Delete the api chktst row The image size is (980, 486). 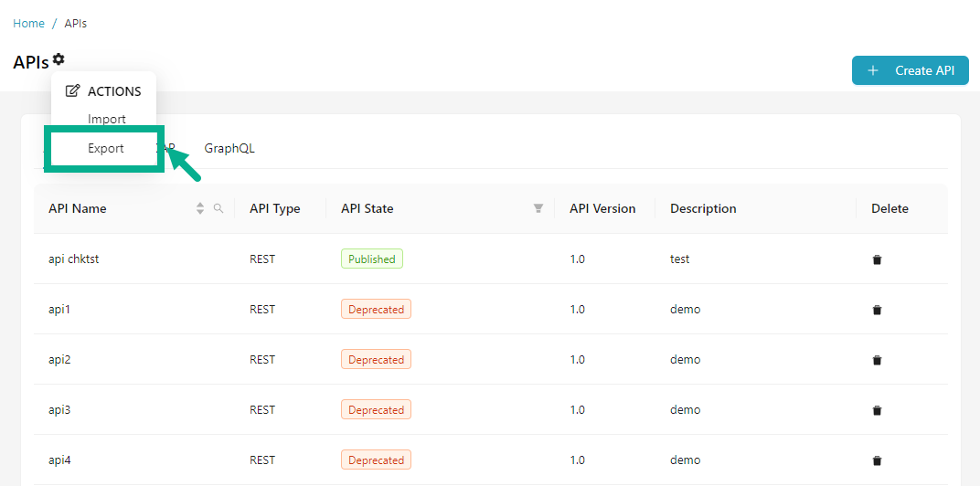(x=877, y=259)
